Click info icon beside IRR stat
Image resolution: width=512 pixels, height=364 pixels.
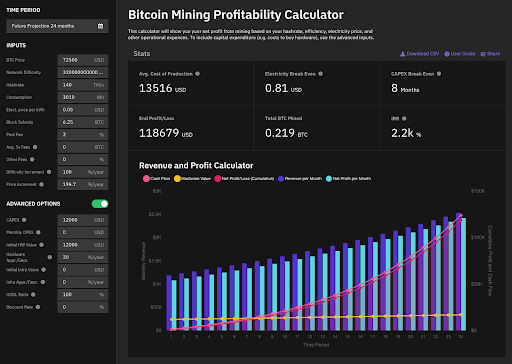[404, 118]
